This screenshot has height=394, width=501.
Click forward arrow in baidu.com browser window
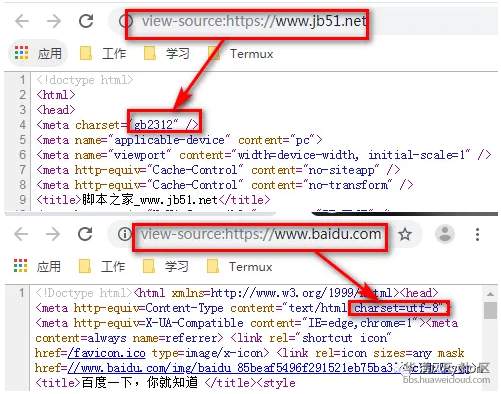pyautogui.click(x=53, y=234)
